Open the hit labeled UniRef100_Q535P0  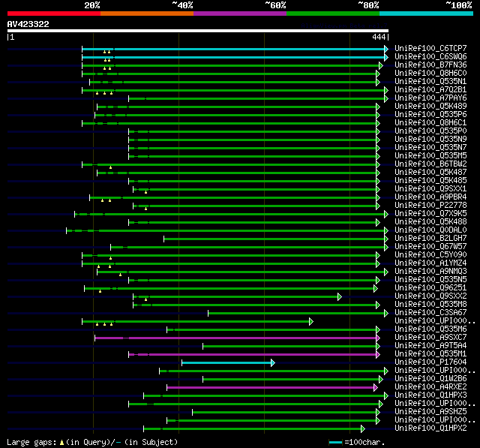click(430, 131)
